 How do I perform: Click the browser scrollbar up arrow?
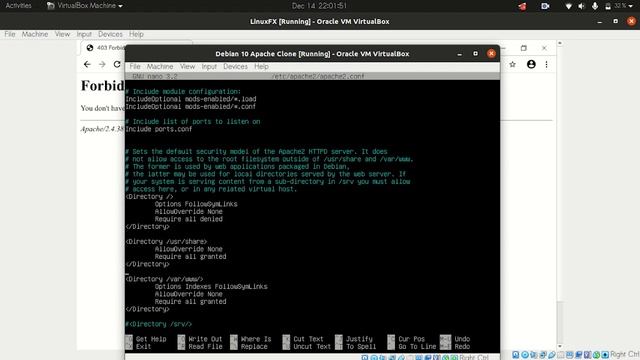(x=560, y=43)
